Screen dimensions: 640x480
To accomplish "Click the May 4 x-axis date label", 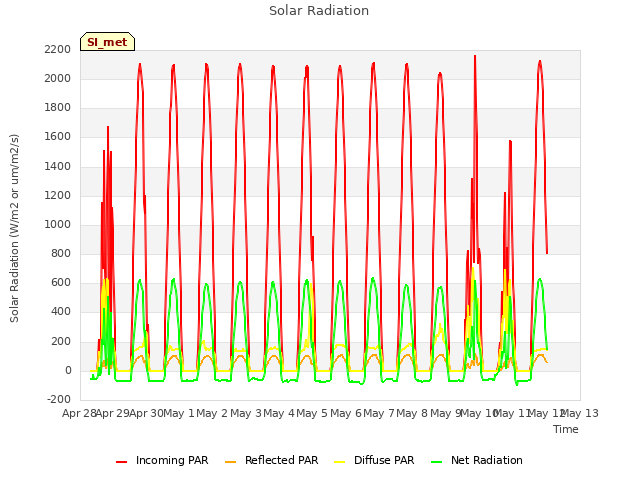I will [x=279, y=413].
